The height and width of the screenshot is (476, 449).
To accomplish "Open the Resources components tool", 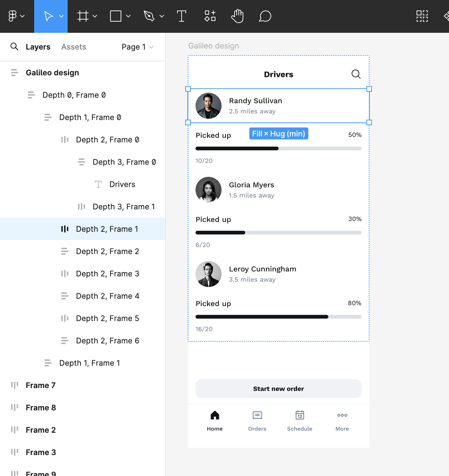I will (x=210, y=16).
